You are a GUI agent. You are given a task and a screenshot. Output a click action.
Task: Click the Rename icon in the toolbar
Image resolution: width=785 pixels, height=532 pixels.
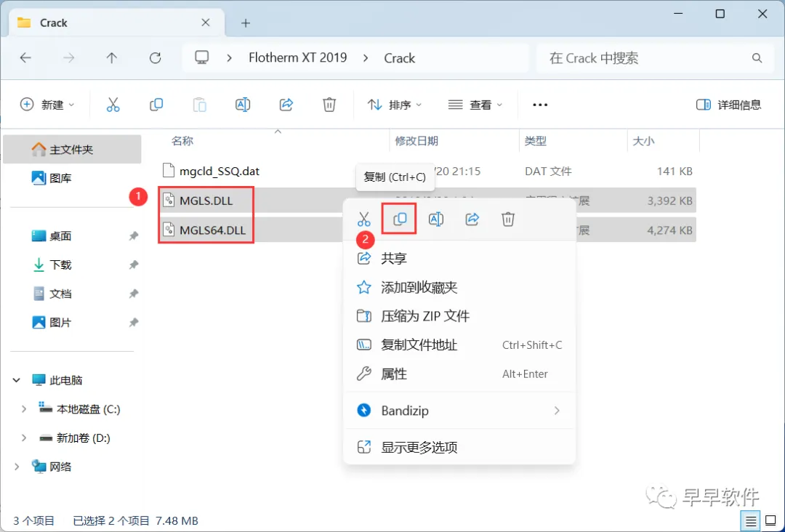(x=243, y=105)
